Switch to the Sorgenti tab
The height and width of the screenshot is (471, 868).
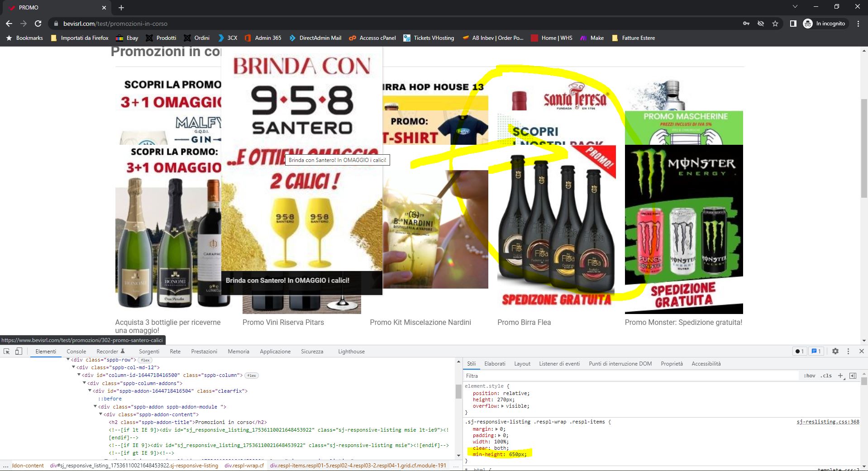pos(149,352)
